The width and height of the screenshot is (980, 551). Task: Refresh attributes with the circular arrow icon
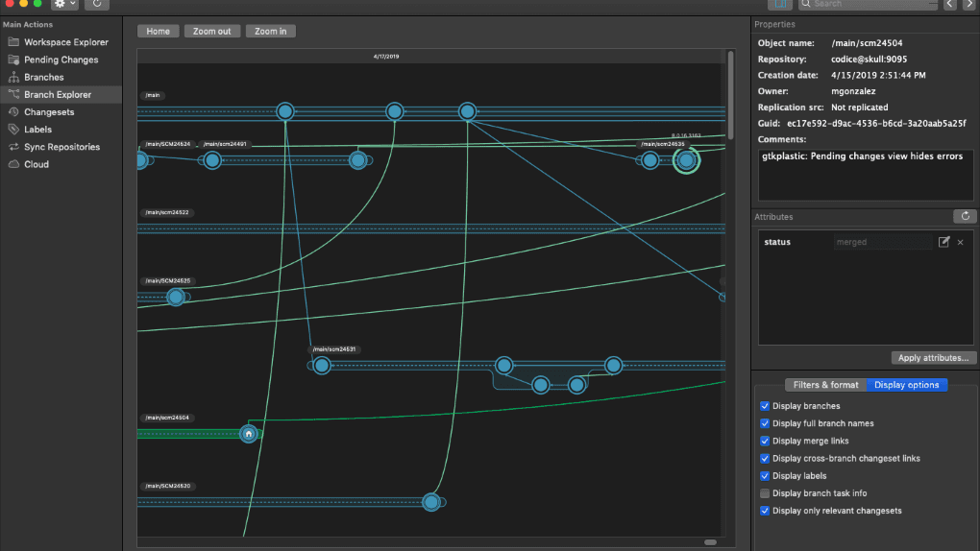click(x=965, y=216)
